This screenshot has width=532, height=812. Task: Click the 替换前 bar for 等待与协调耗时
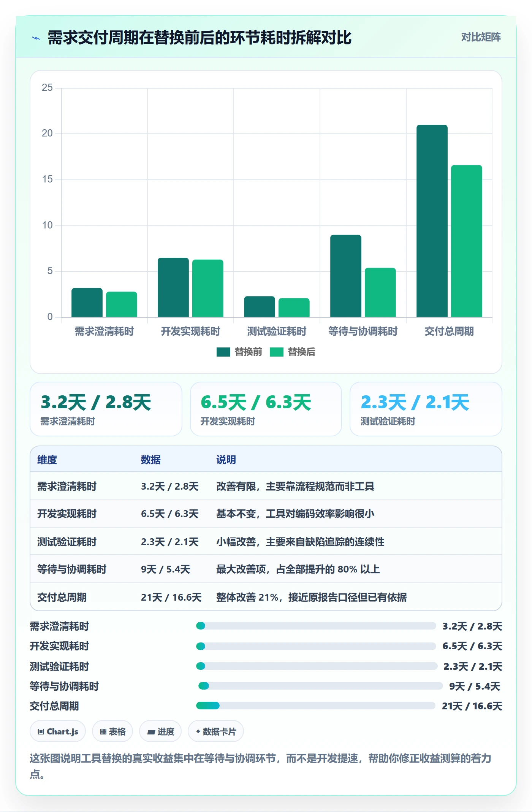tap(346, 276)
